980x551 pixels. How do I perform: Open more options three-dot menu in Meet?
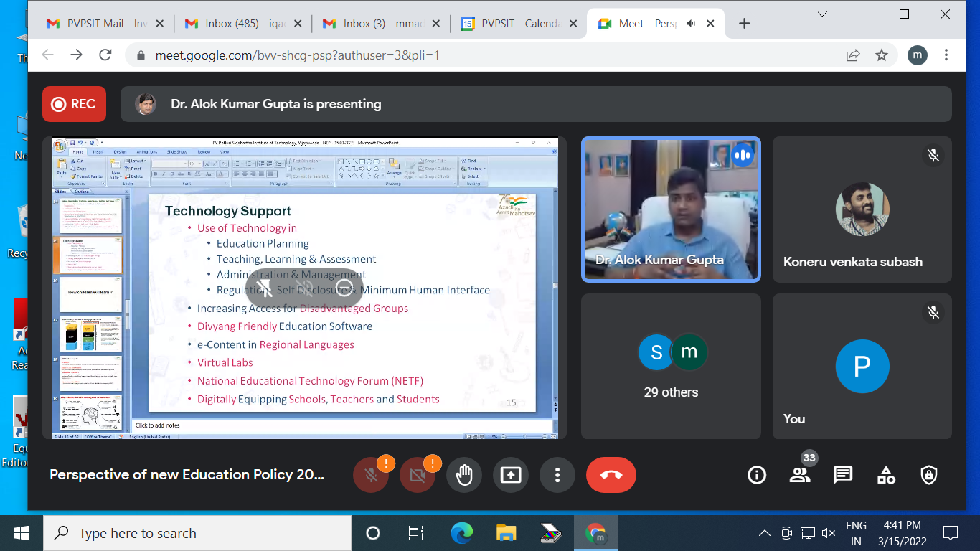tap(557, 475)
